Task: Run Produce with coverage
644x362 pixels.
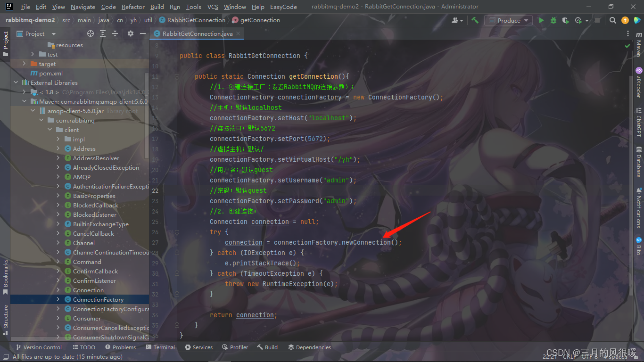Action: click(x=566, y=20)
